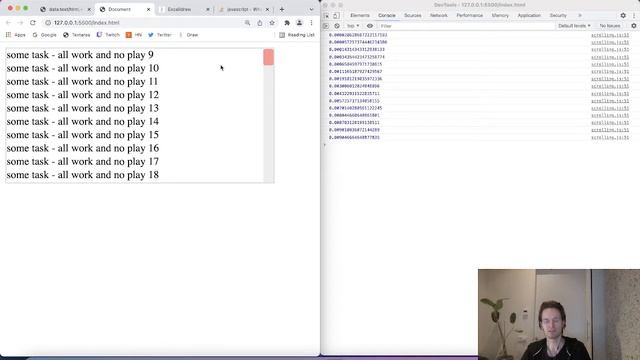640x360 pixels.
Task: Open the Twitch bookmark
Action: tap(108, 35)
